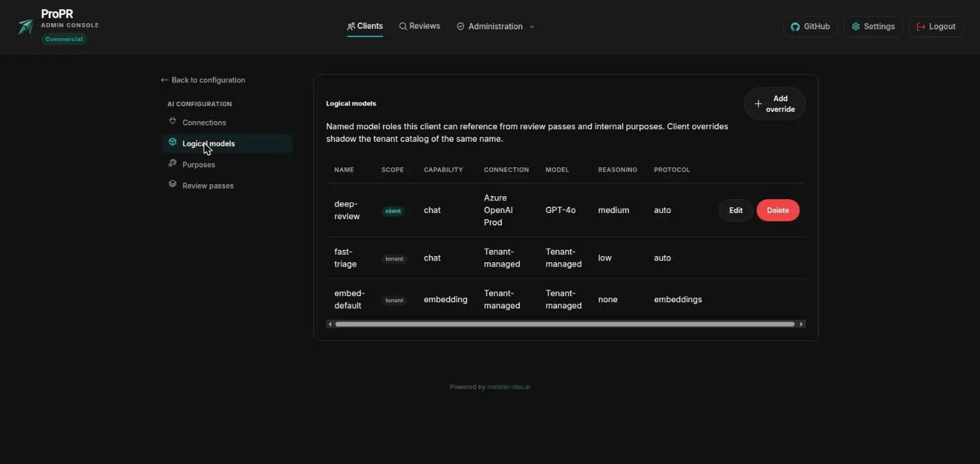Open the Settings button
Screen dimensions: 980x464
(x=873, y=27)
